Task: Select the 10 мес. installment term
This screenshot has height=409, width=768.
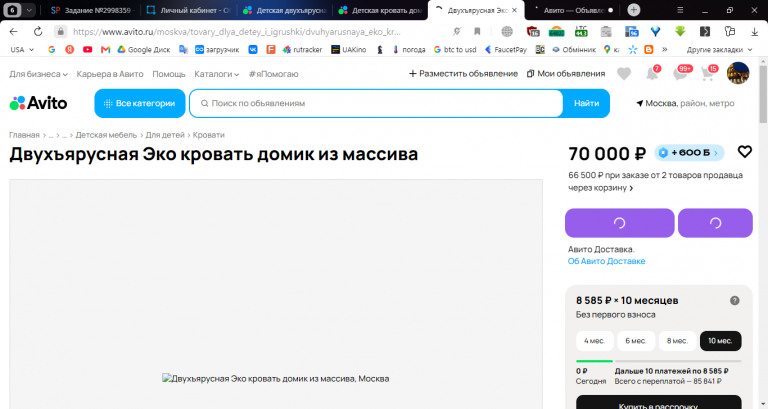Action: coord(720,341)
